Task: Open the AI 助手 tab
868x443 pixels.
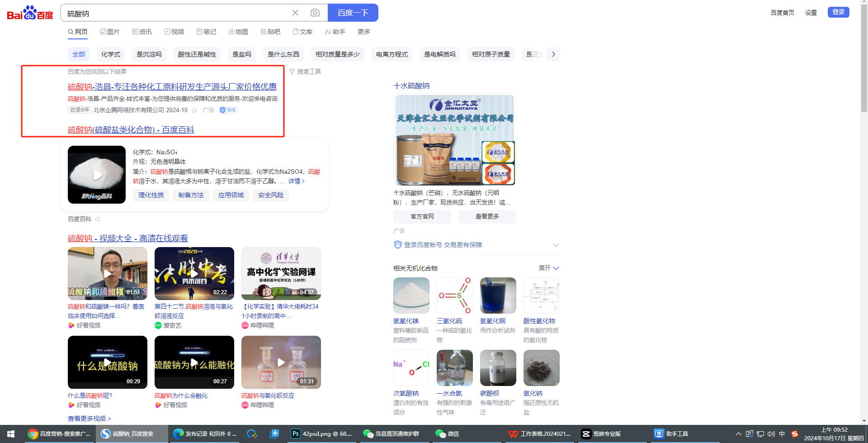Action: [335, 32]
